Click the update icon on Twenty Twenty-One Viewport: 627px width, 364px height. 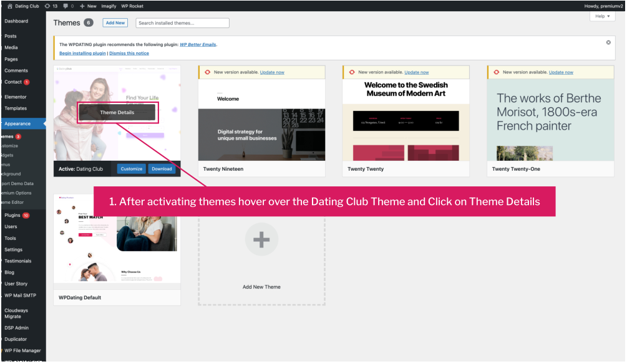496,72
